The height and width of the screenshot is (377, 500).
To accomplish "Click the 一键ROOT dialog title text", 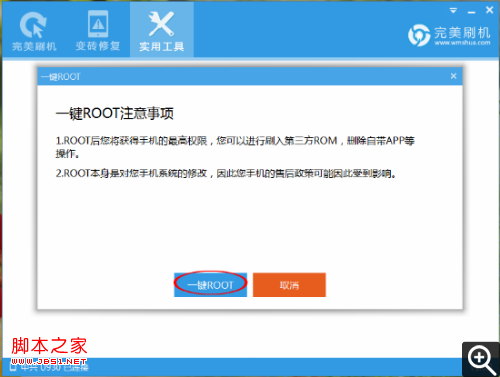I will (60, 77).
